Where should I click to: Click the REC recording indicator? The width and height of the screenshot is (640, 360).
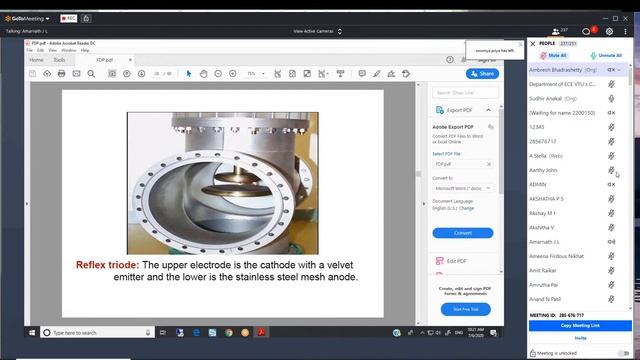(x=69, y=18)
